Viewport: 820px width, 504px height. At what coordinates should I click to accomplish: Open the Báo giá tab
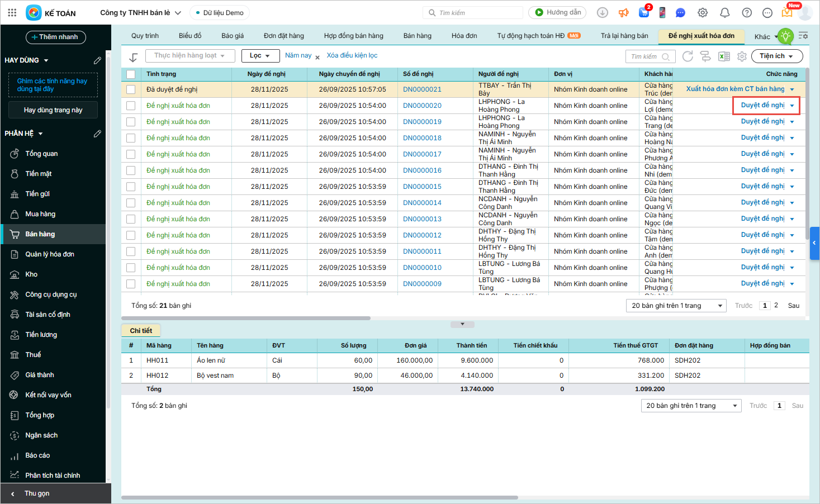click(233, 36)
